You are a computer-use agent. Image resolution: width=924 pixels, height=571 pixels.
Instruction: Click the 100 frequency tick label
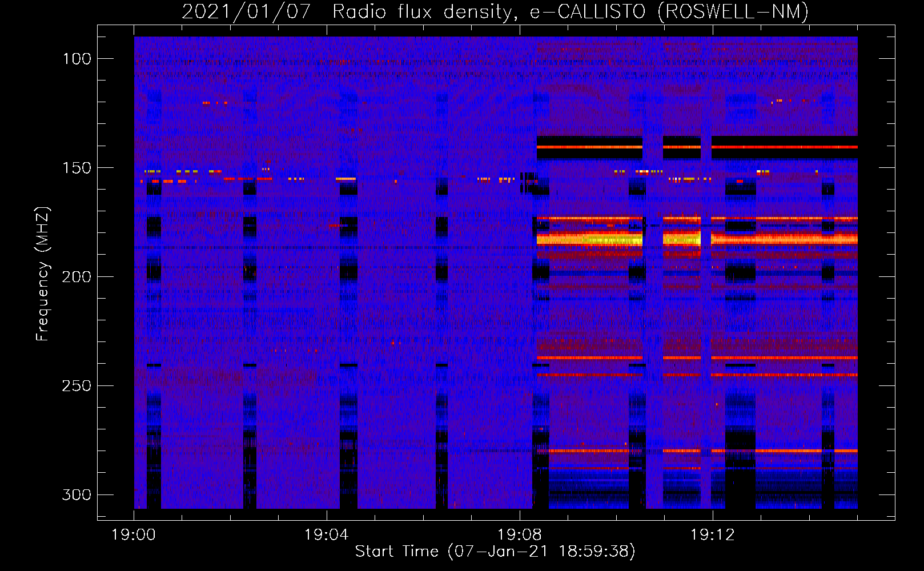pyautogui.click(x=77, y=59)
